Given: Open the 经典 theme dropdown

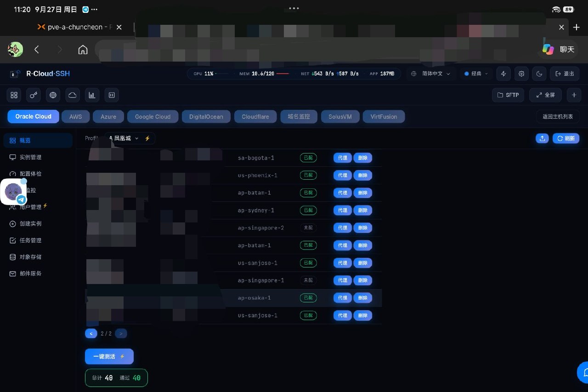Looking at the screenshot, I should click(x=476, y=74).
